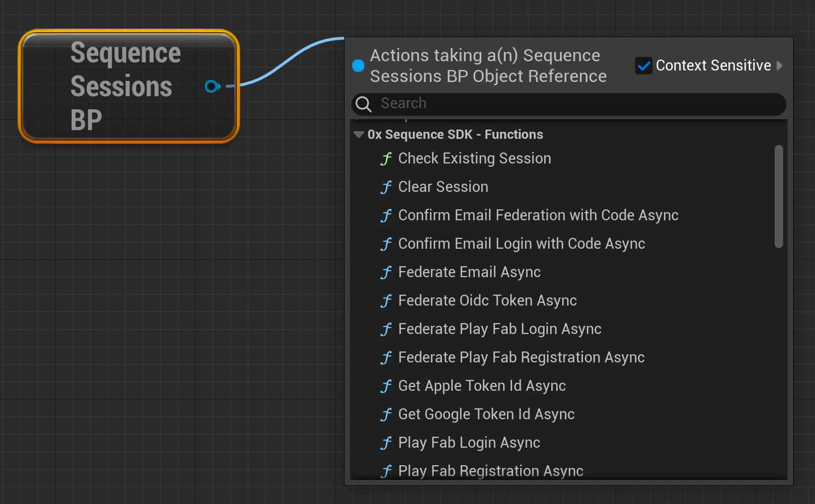Click function icon beside Confirm Email Federation
The height and width of the screenshot is (504, 815).
[x=386, y=215]
